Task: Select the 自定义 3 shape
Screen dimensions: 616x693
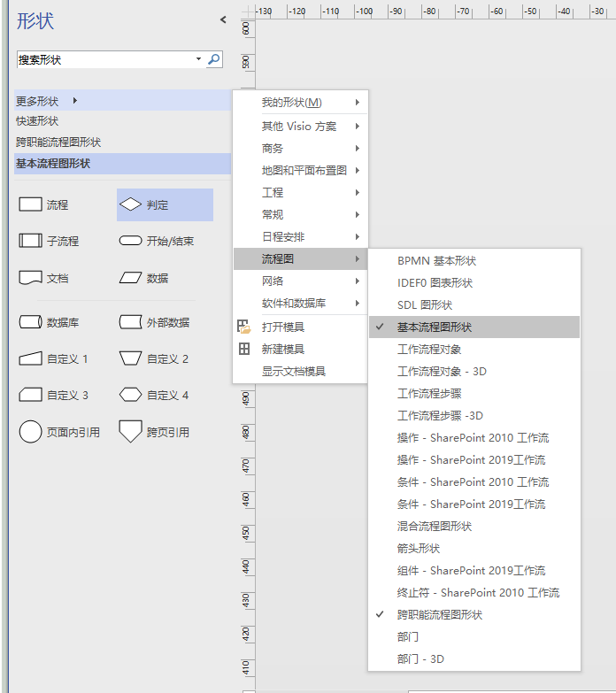Action: point(53,395)
